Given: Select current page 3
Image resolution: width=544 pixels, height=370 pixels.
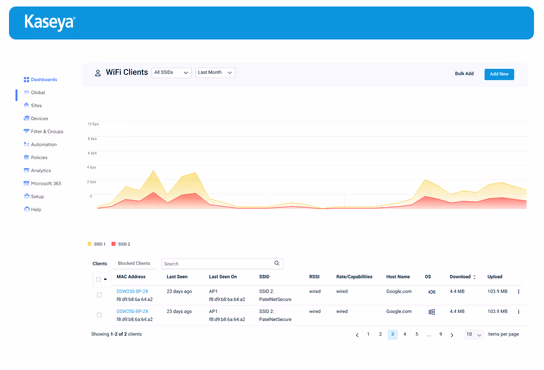Looking at the screenshot, I should coord(392,334).
